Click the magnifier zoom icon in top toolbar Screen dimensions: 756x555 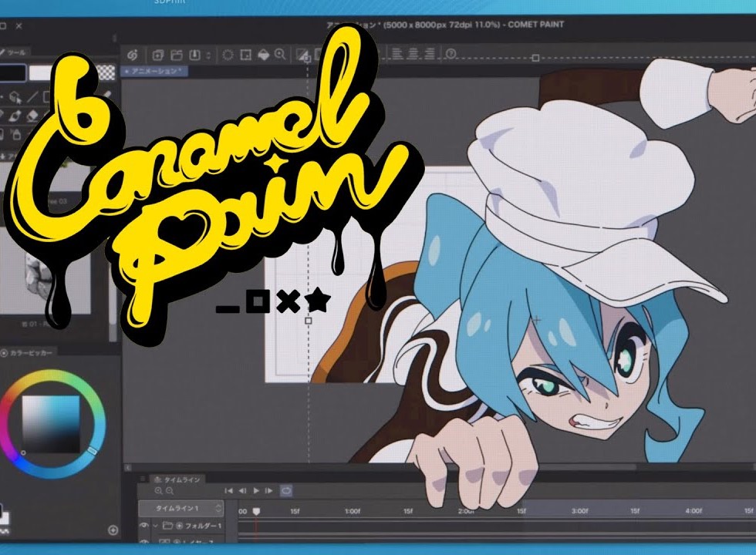(280, 55)
